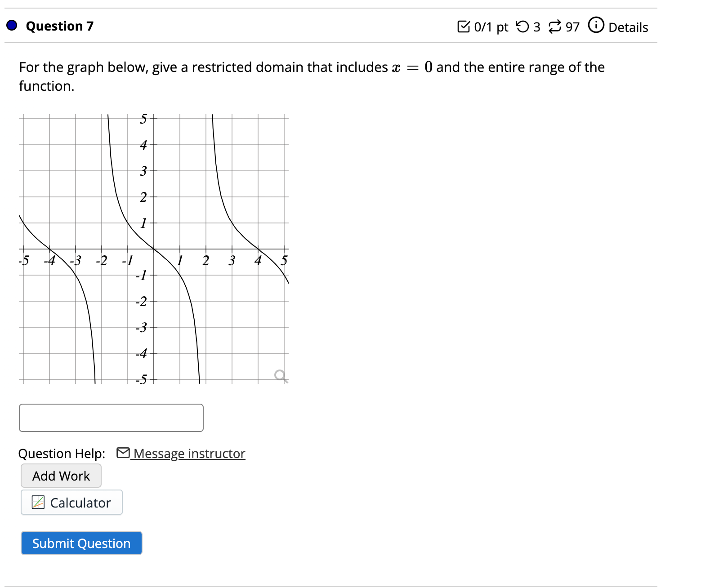
Task: Open the Question Help options
Action: 62,453
